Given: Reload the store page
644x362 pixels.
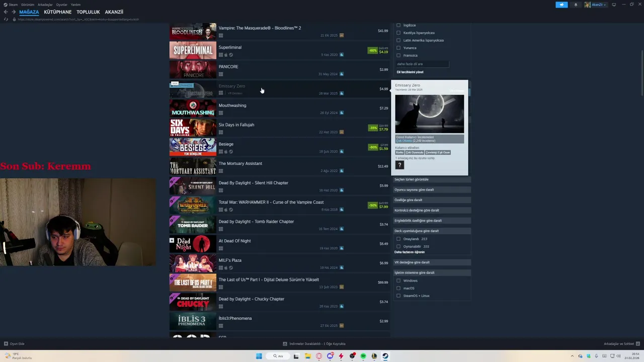Looking at the screenshot, I should coord(6,19).
